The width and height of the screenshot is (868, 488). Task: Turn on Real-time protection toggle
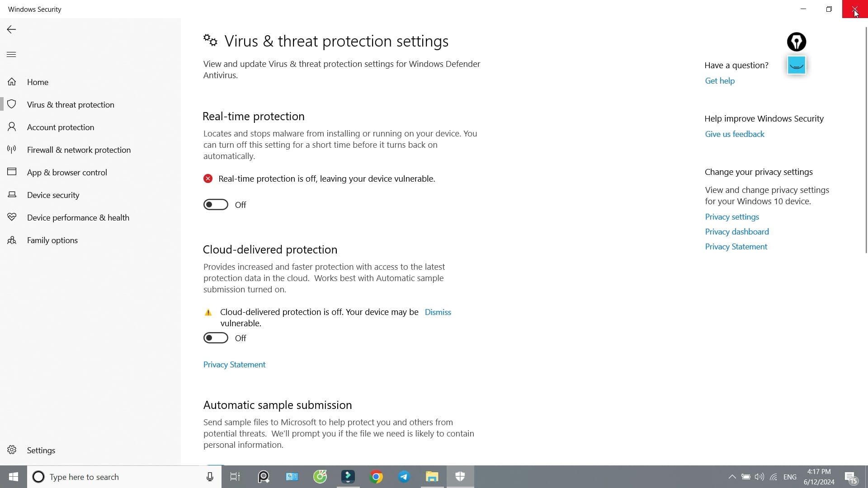(216, 205)
